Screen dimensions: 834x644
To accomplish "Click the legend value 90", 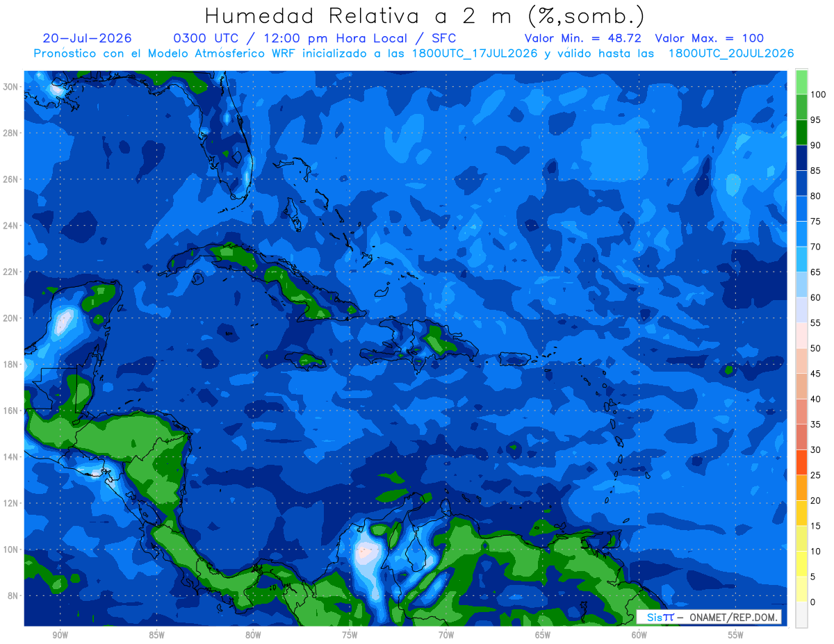I will [815, 145].
